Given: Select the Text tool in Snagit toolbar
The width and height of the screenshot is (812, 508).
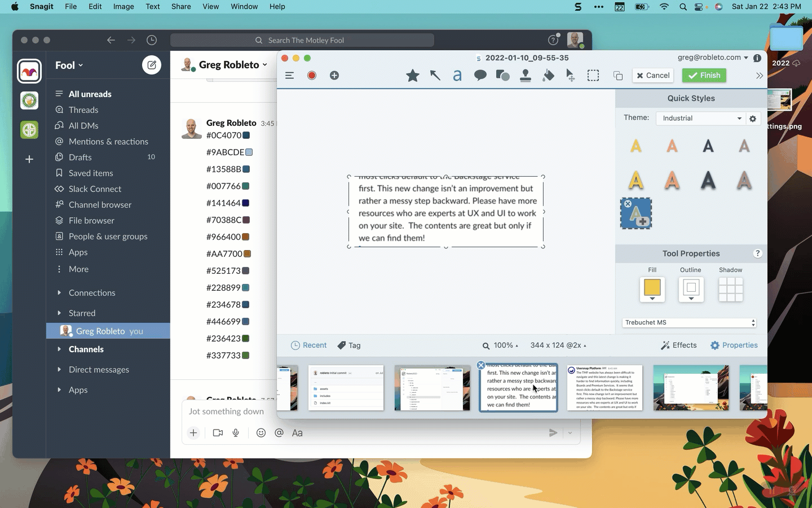Looking at the screenshot, I should 457,76.
